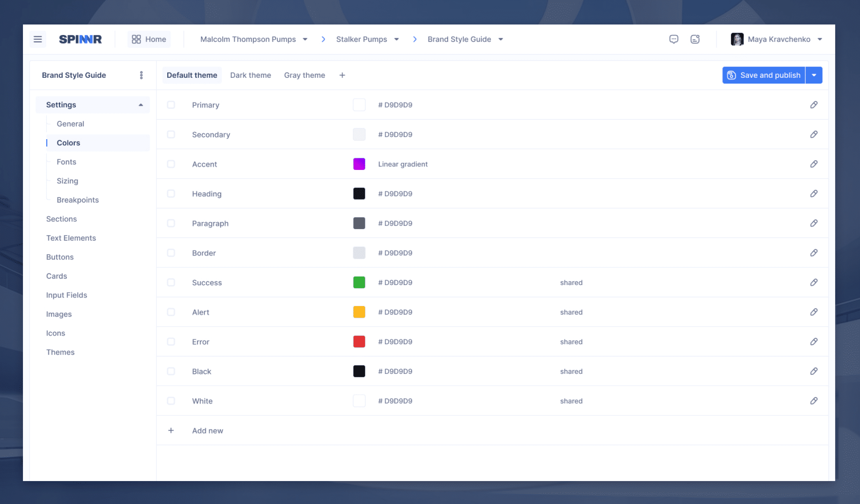Open Brand Style Guide three-dot menu
Screen dimensions: 860x504
(x=141, y=75)
